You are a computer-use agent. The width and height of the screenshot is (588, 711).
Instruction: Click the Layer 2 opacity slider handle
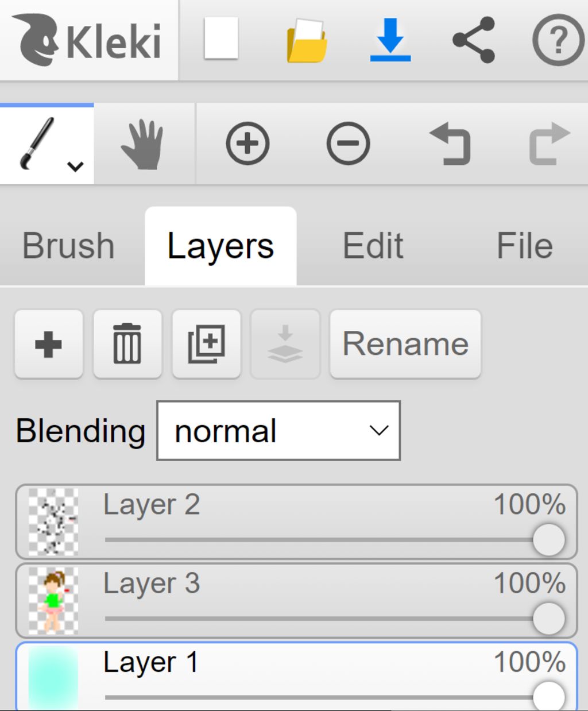(548, 540)
